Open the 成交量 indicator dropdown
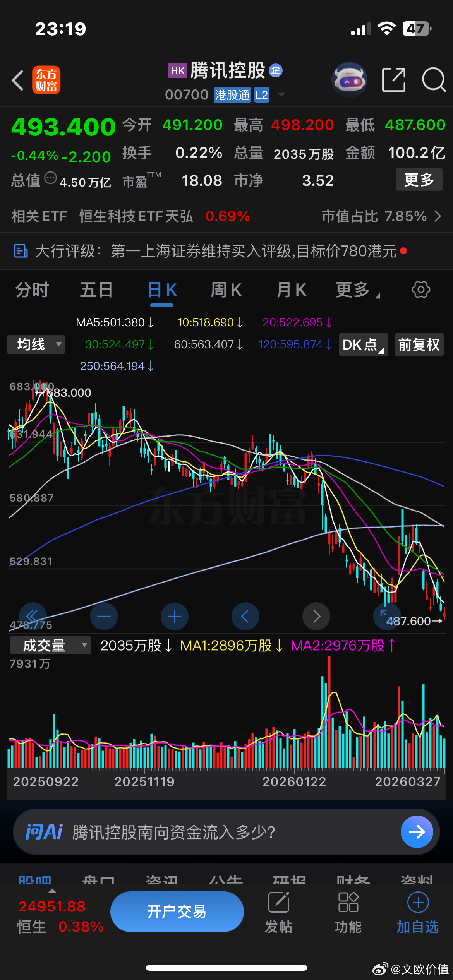The height and width of the screenshot is (980, 453). (50, 645)
